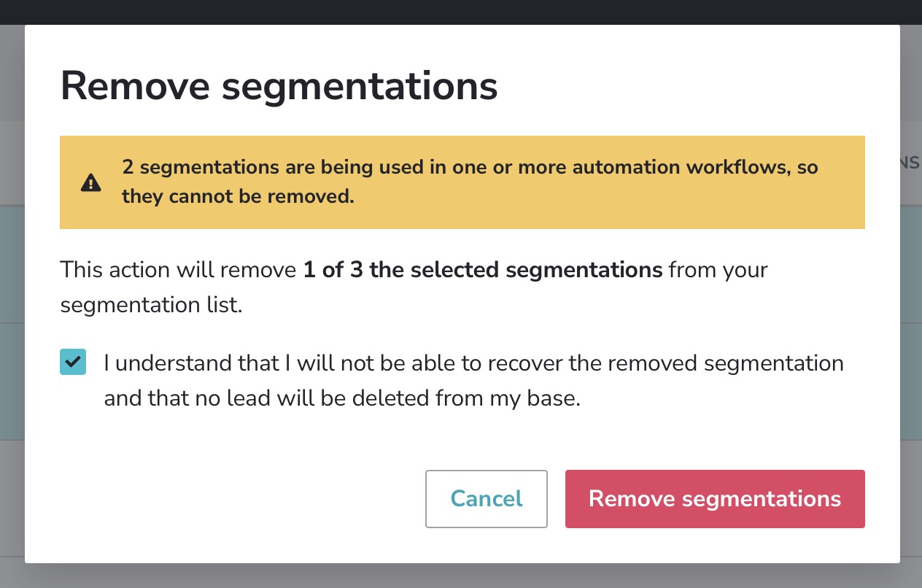The height and width of the screenshot is (588, 922).
Task: Click the Cancel button
Action: pyautogui.click(x=486, y=498)
